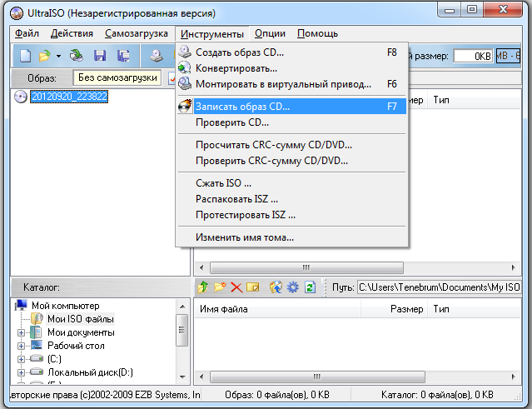Click the Make CD image drive toolbar icon
This screenshot has height=409, width=532.
point(157,56)
